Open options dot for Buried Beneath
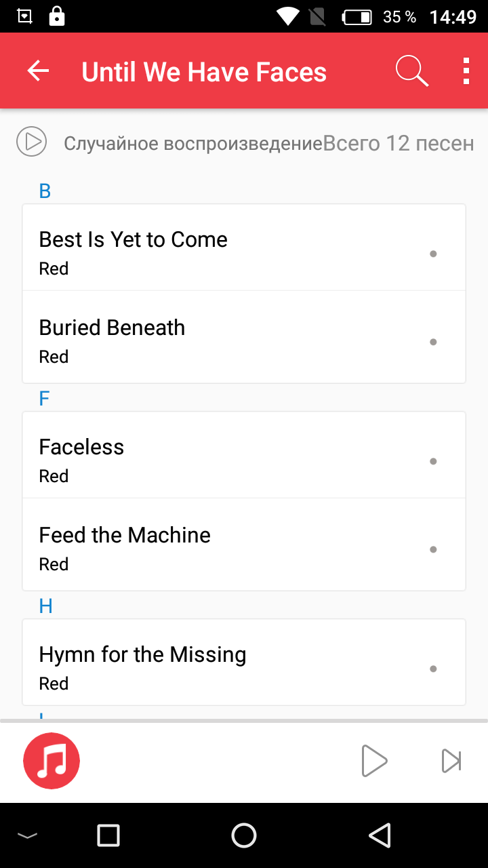This screenshot has height=868, width=488. pos(433,342)
